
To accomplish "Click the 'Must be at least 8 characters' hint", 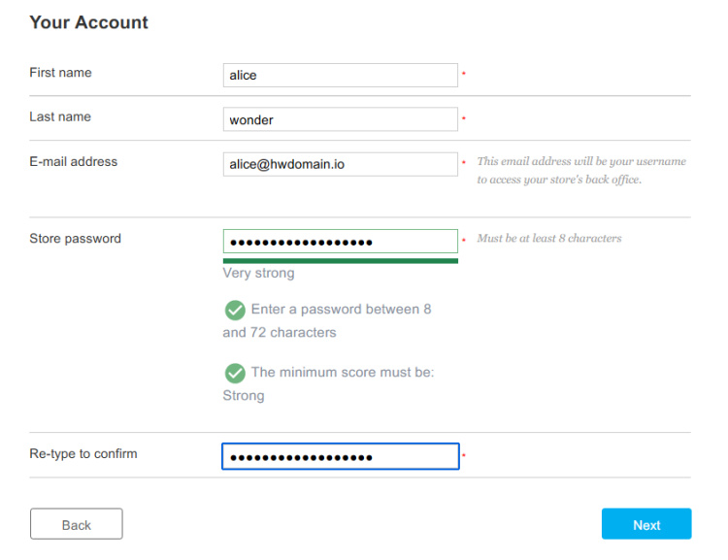I will [548, 239].
